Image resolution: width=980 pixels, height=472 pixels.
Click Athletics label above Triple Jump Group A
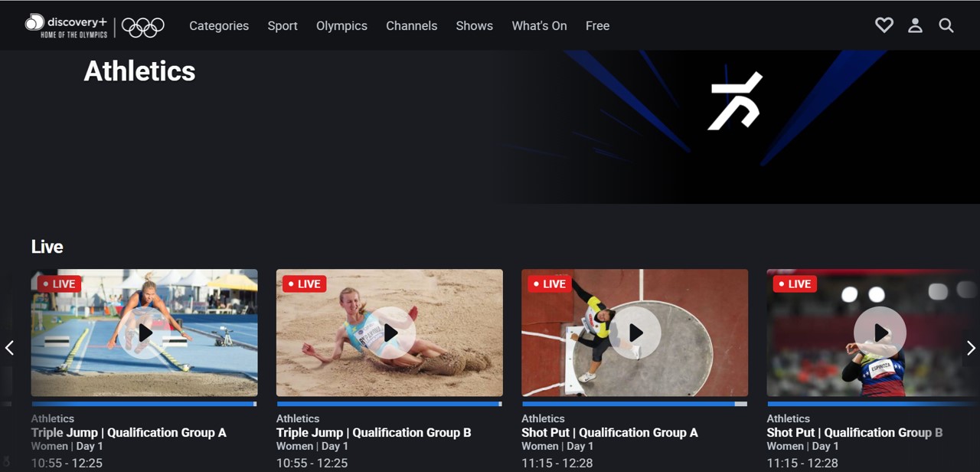tap(52, 418)
